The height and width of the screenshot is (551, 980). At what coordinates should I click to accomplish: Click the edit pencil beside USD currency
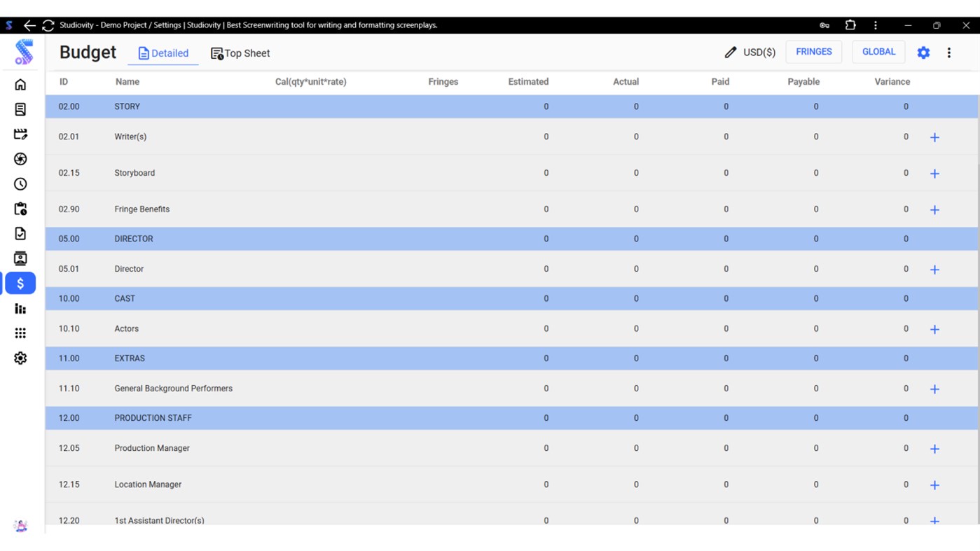coord(731,52)
